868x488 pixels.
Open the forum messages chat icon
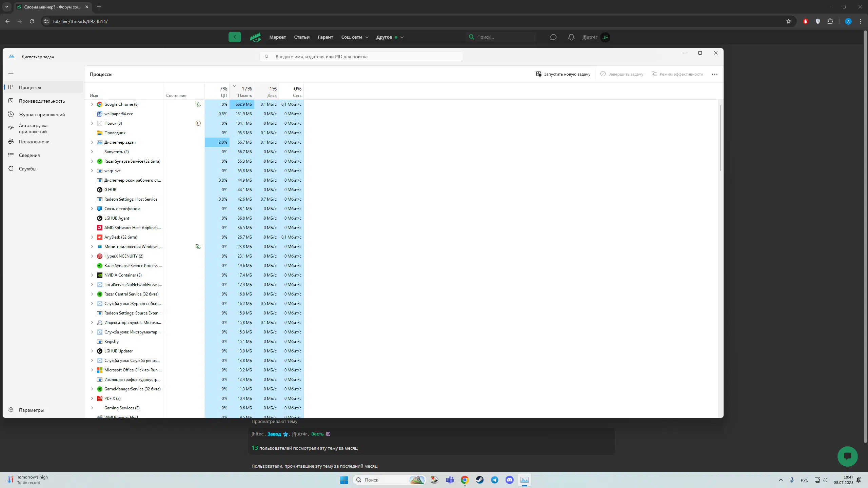[x=553, y=37]
